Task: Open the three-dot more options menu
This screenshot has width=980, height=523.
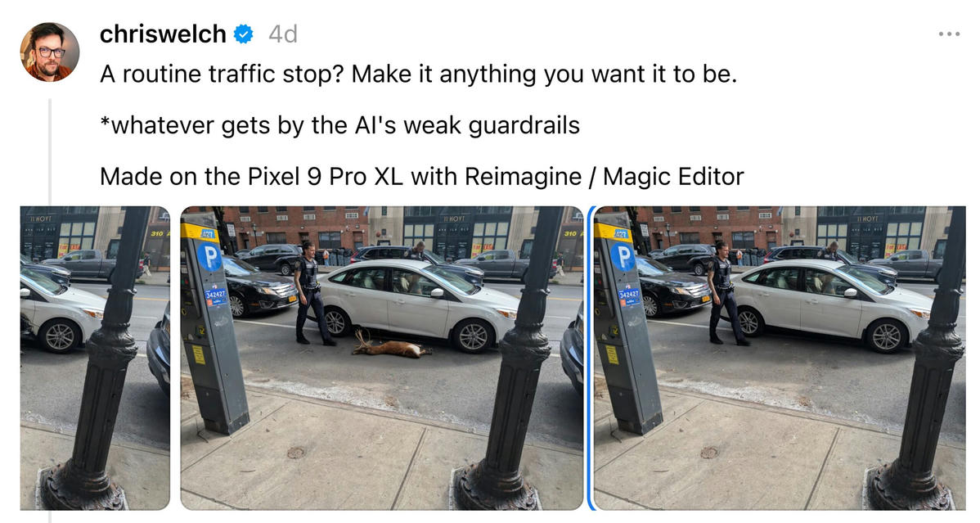Action: point(949,34)
